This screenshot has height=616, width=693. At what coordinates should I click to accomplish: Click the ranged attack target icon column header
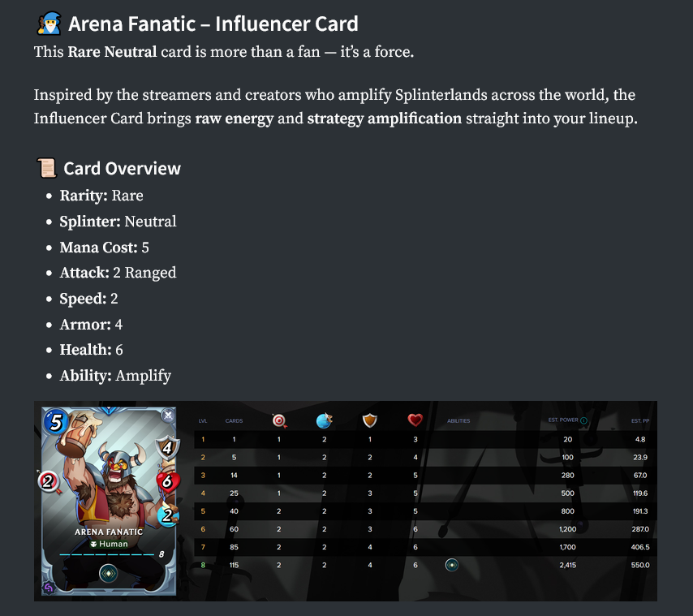pos(279,420)
